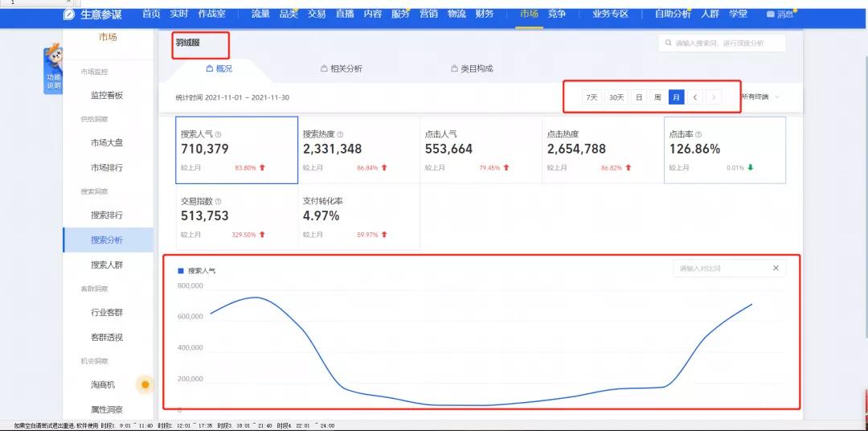Open 市场 in top navigation
The image size is (868, 431).
pos(529,14)
